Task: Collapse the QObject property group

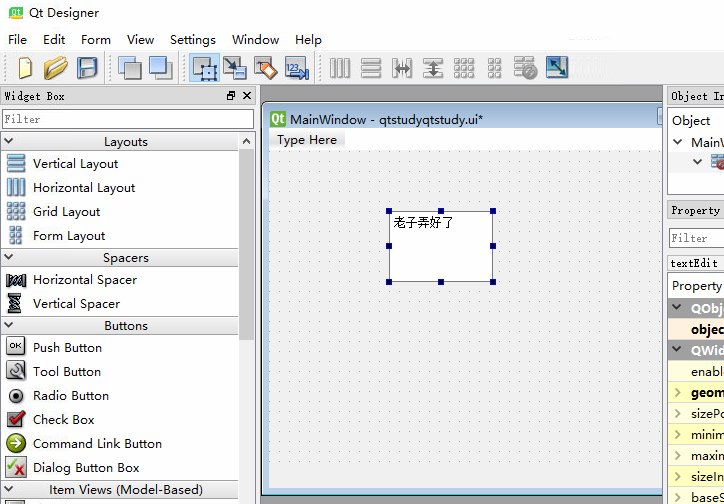Action: 677,307
